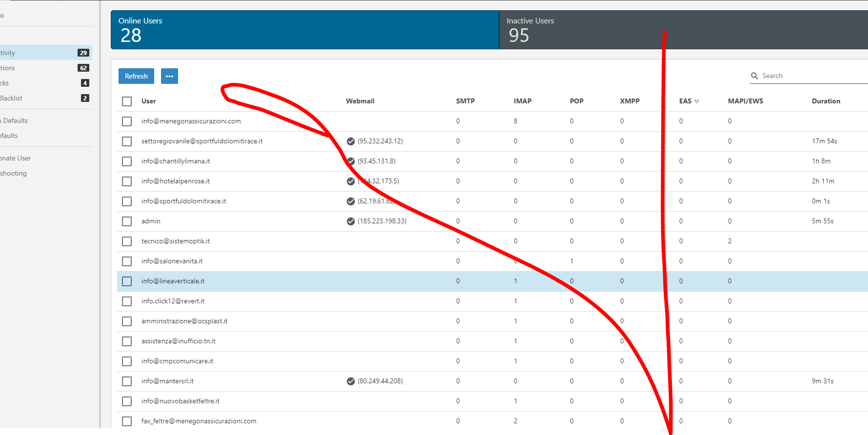Click webmail checkmark for settoregiovanile@sportfuldolomitirace.it
This screenshot has width=868, height=435.
click(350, 141)
